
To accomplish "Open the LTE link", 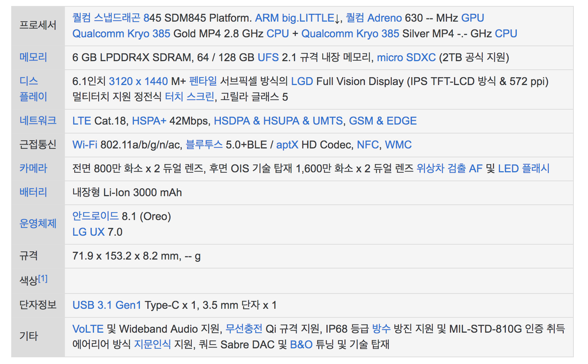I will 82,121.
